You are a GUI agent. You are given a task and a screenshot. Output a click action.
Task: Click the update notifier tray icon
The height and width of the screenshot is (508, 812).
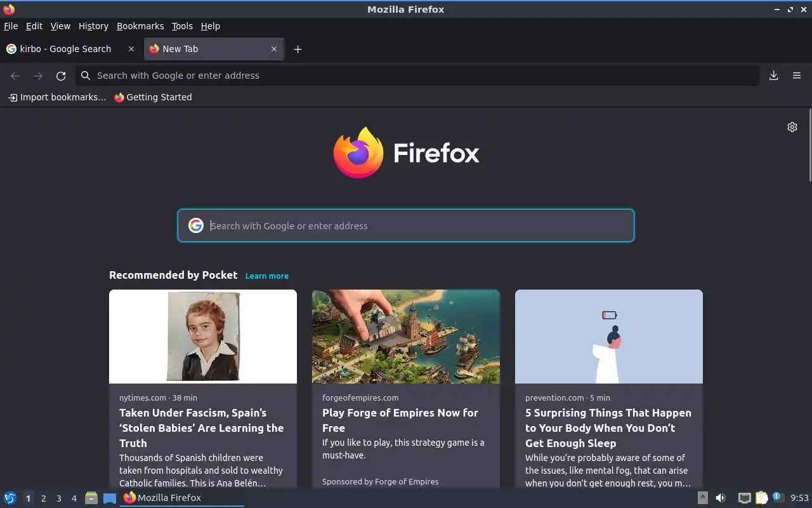778,497
